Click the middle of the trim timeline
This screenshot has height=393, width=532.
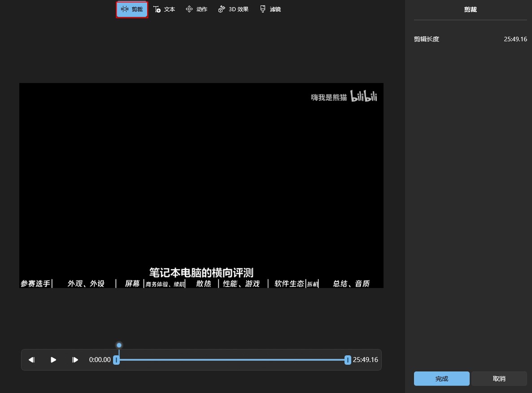click(x=232, y=360)
